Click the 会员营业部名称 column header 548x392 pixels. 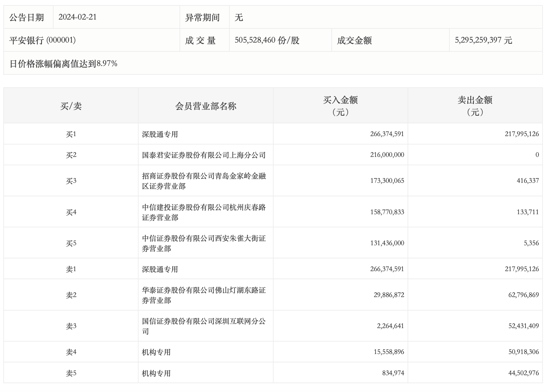point(205,106)
